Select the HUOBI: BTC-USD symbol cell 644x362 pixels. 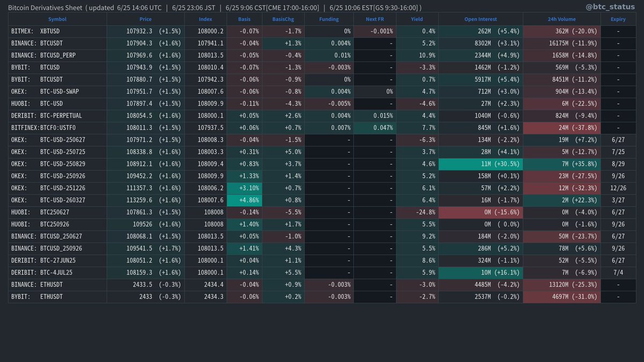click(x=57, y=104)
